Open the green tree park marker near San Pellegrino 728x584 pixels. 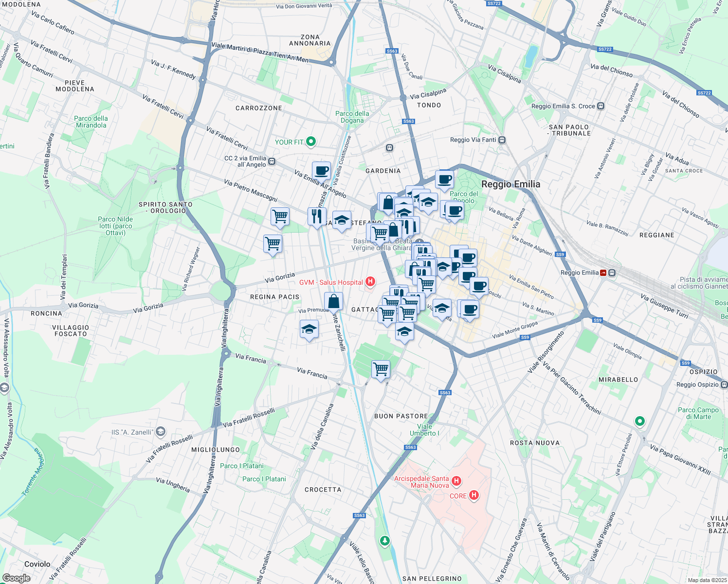pyautogui.click(x=384, y=540)
